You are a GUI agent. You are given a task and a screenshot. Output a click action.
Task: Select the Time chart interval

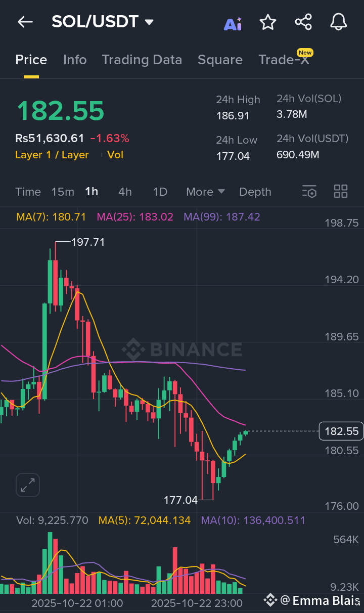[x=28, y=192]
